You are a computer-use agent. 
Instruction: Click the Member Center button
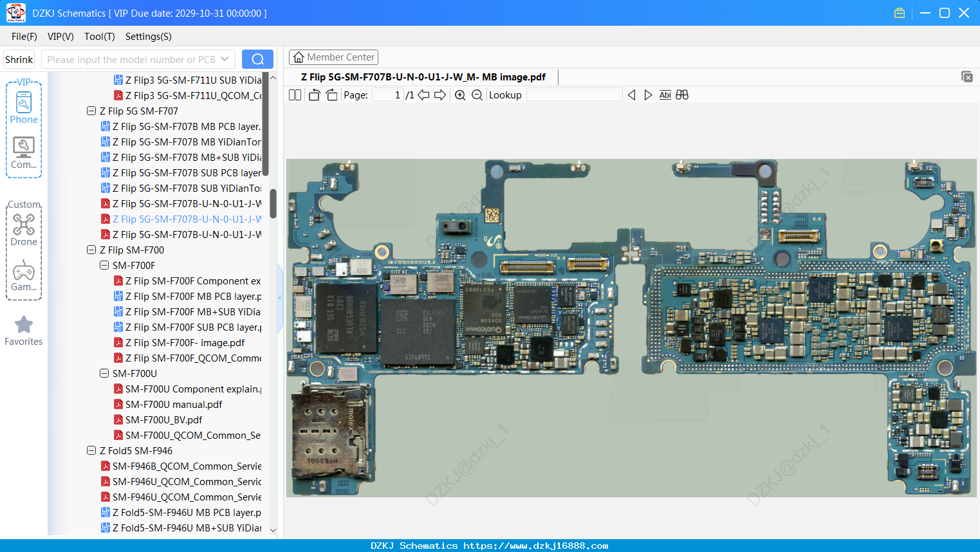[333, 57]
